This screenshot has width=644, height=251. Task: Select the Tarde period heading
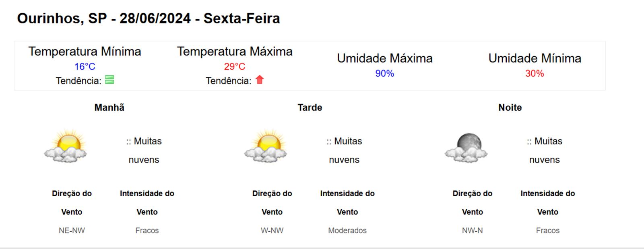tap(310, 107)
